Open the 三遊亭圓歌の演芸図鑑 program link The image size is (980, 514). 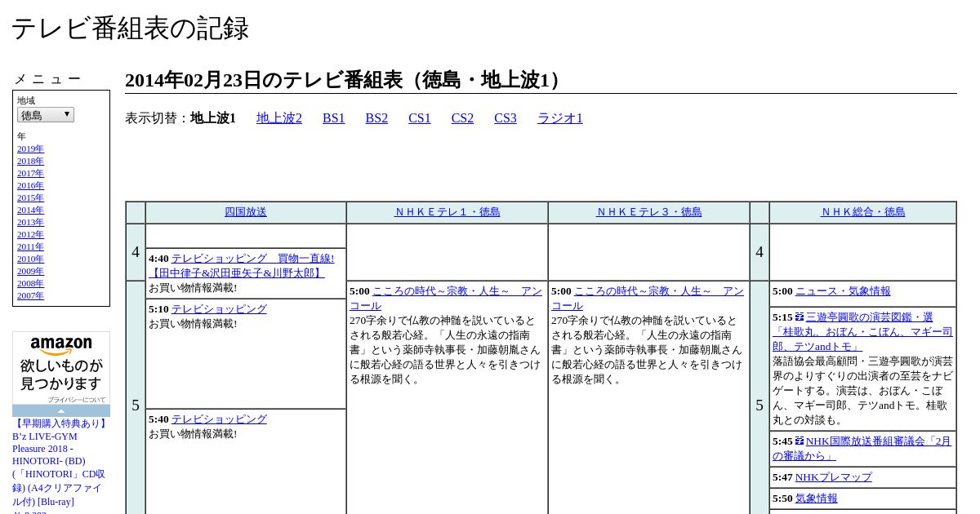pos(862,332)
